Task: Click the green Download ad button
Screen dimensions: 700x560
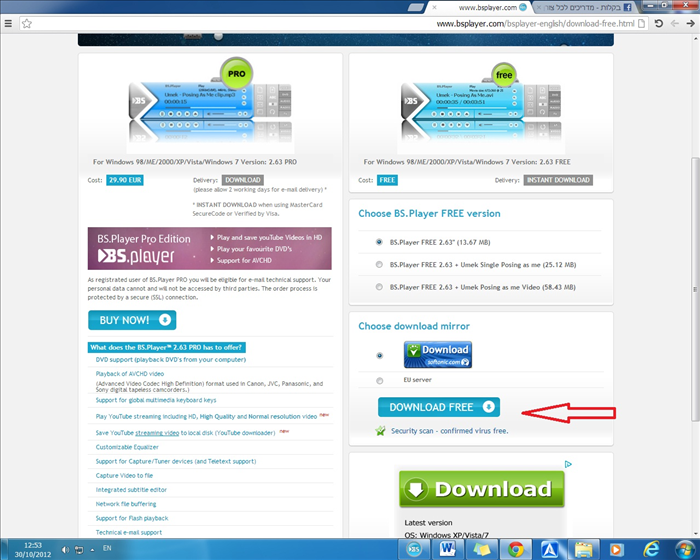Action: tap(481, 489)
